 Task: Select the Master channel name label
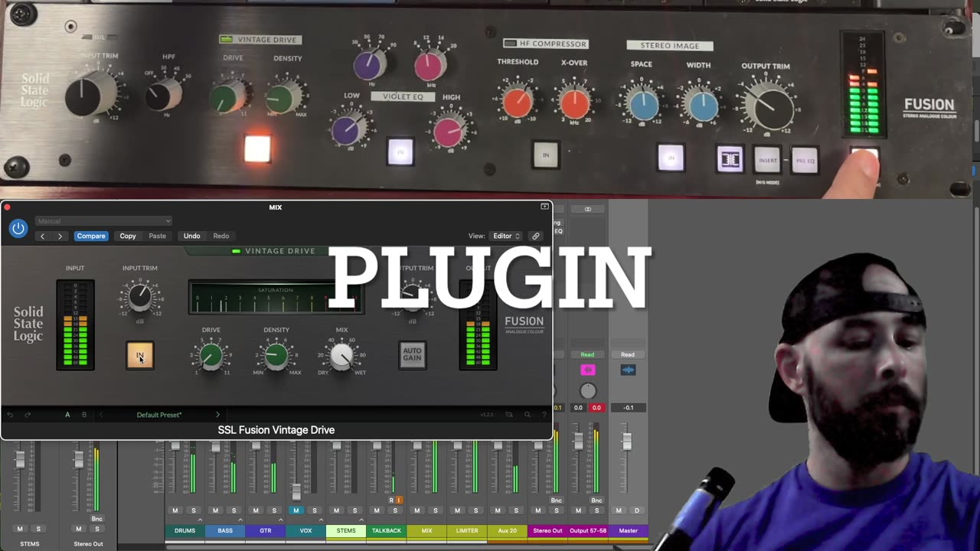click(628, 530)
